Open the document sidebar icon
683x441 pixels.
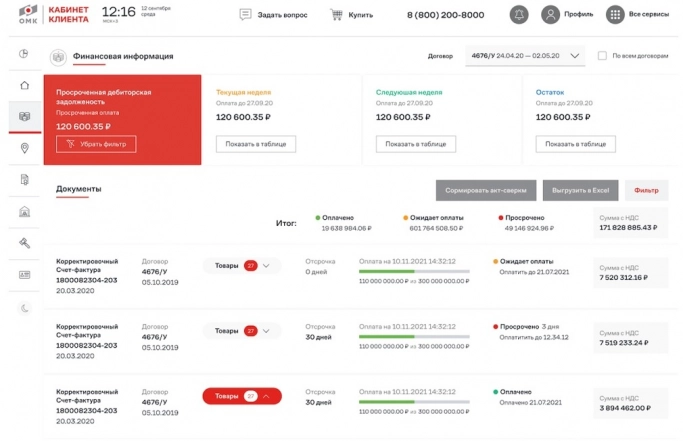[x=24, y=180]
